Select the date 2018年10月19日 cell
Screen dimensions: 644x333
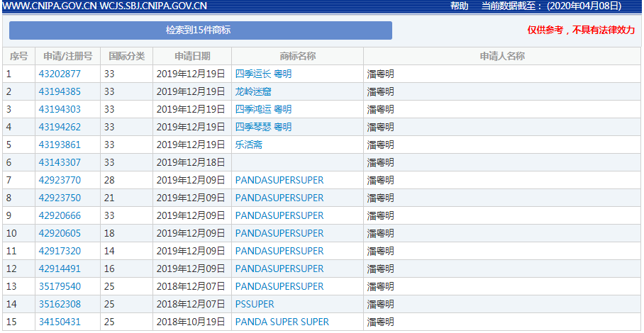click(x=191, y=322)
